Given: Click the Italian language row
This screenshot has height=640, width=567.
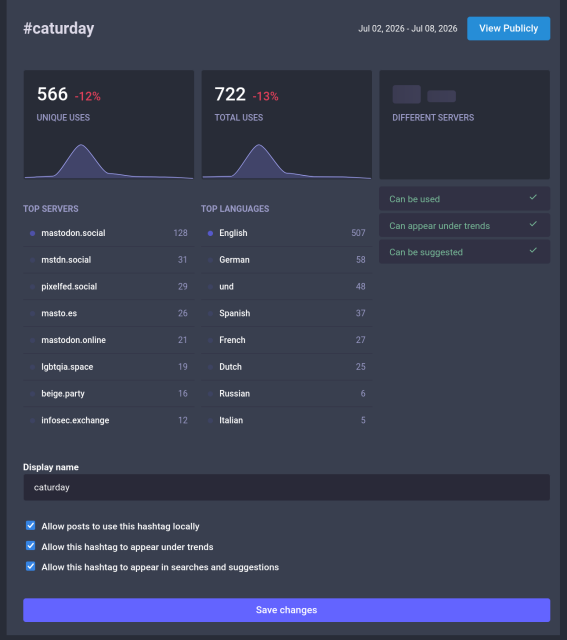Looking at the screenshot, I should click(x=287, y=420).
